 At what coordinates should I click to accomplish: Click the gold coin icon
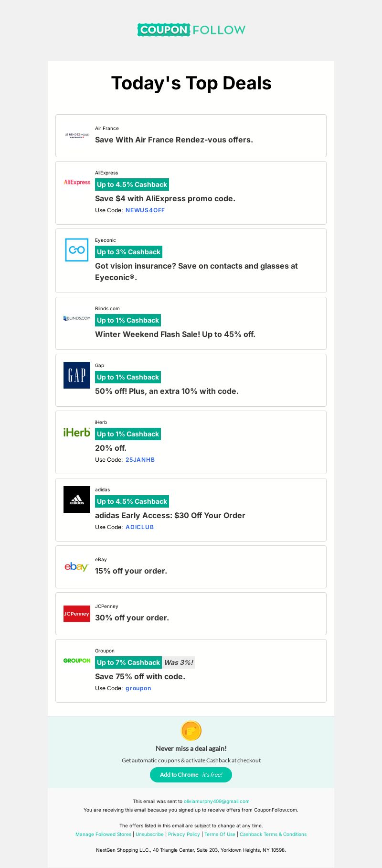(191, 731)
